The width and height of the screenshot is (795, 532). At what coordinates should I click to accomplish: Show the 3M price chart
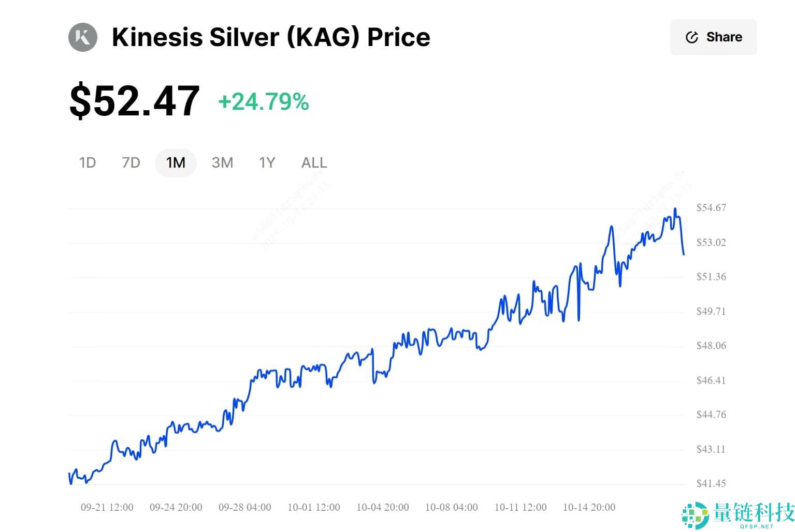(x=222, y=163)
